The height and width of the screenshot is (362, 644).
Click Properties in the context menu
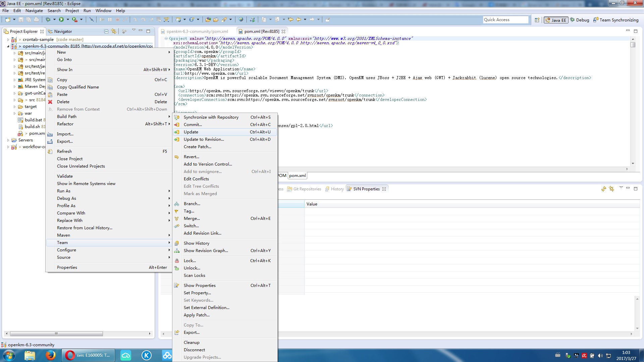67,267
